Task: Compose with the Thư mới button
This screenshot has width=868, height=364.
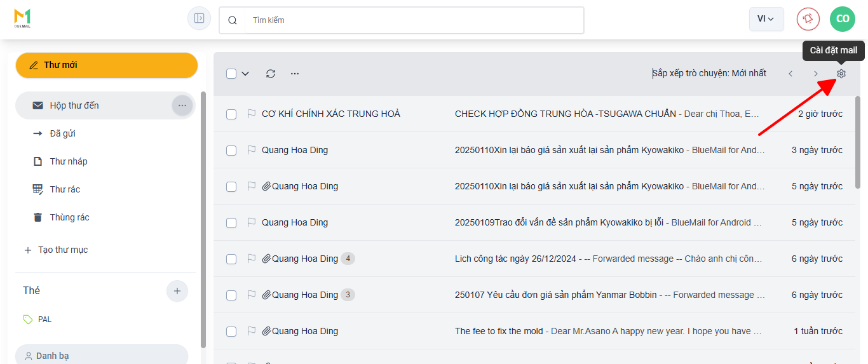Action: click(107, 65)
